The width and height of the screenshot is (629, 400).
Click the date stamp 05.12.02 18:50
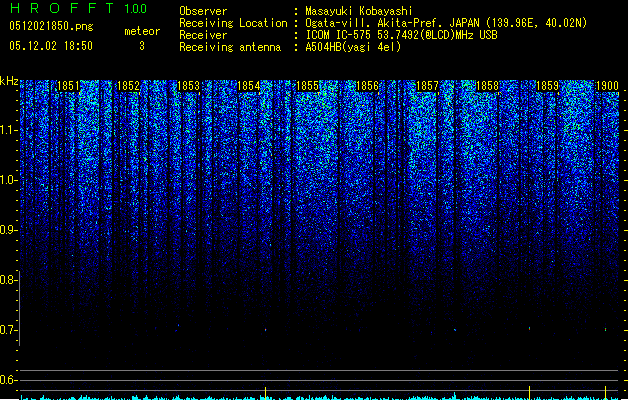click(x=51, y=46)
